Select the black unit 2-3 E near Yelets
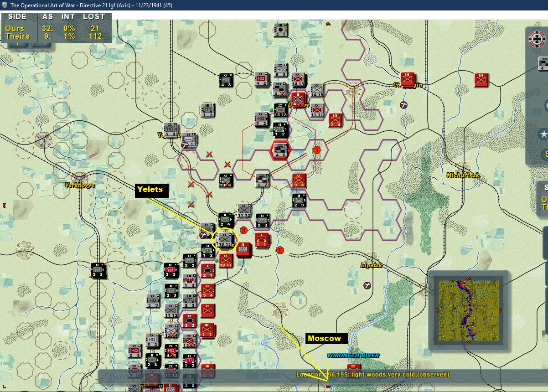 [x=262, y=221]
